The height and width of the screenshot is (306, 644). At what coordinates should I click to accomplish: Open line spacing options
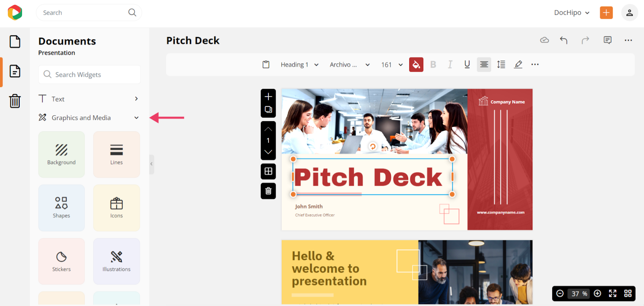[501, 64]
